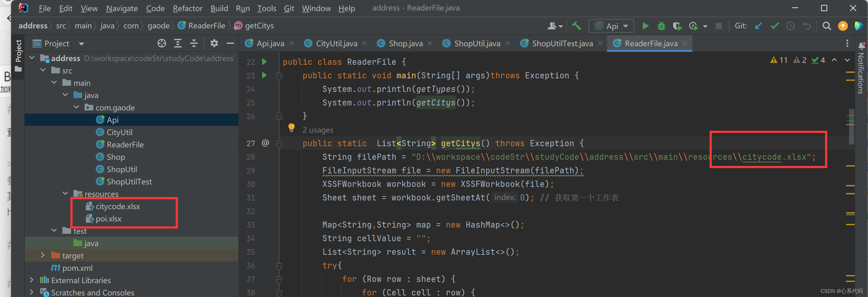Image resolution: width=868 pixels, height=297 pixels.
Task: Close the ShopUtil.java editor tab
Action: [x=507, y=43]
